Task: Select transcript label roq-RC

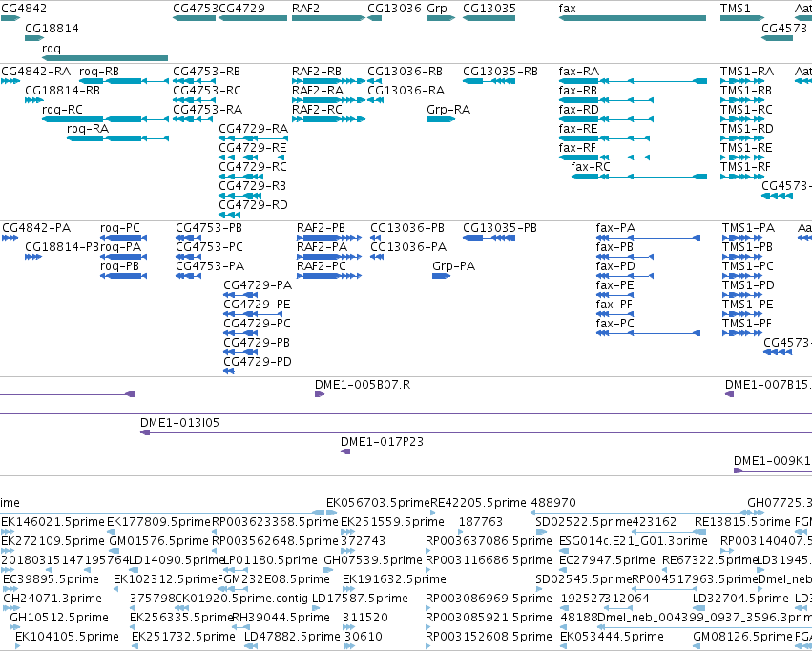Action: pos(62,110)
